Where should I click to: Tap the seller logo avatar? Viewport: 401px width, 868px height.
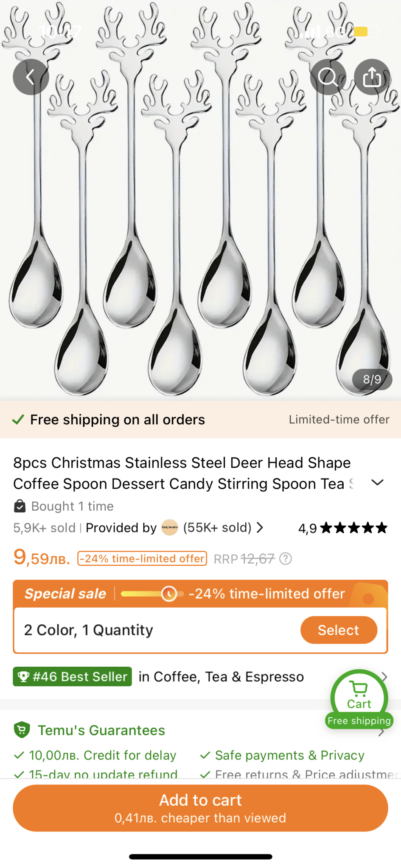click(170, 528)
